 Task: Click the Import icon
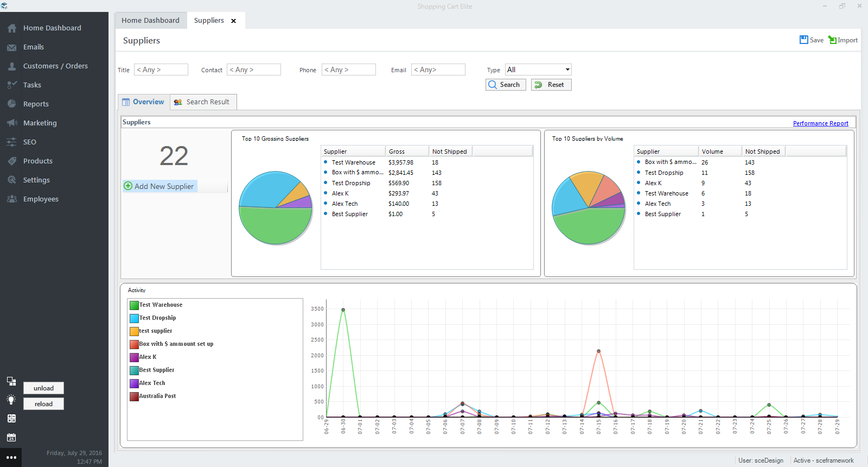pos(832,40)
